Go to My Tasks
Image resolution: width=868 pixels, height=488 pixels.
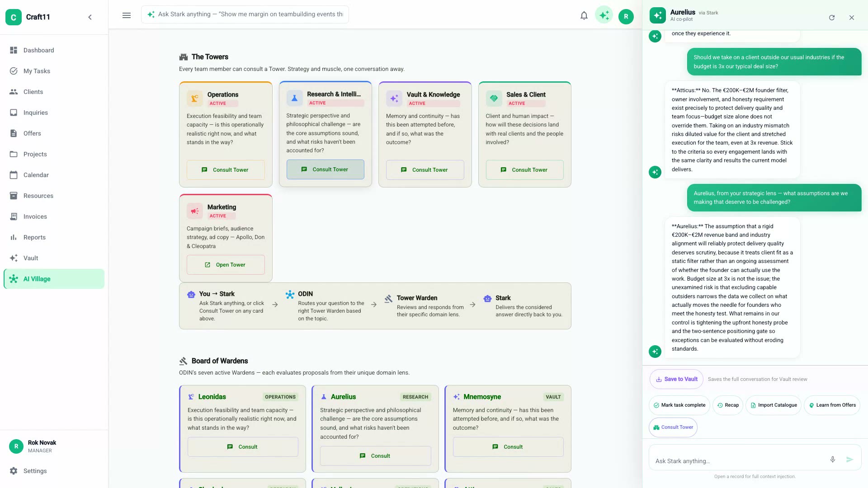point(54,71)
